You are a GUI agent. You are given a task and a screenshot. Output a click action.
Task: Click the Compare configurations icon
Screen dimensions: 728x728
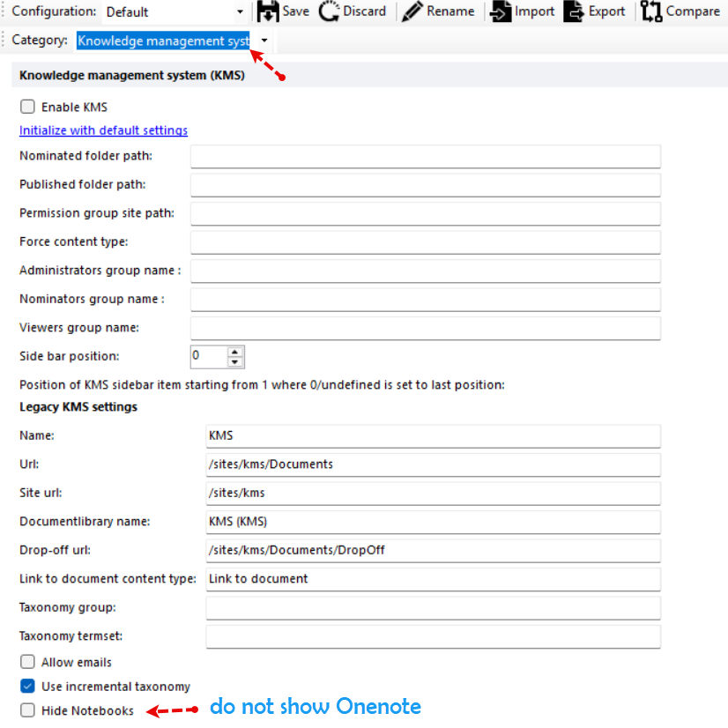tap(651, 11)
